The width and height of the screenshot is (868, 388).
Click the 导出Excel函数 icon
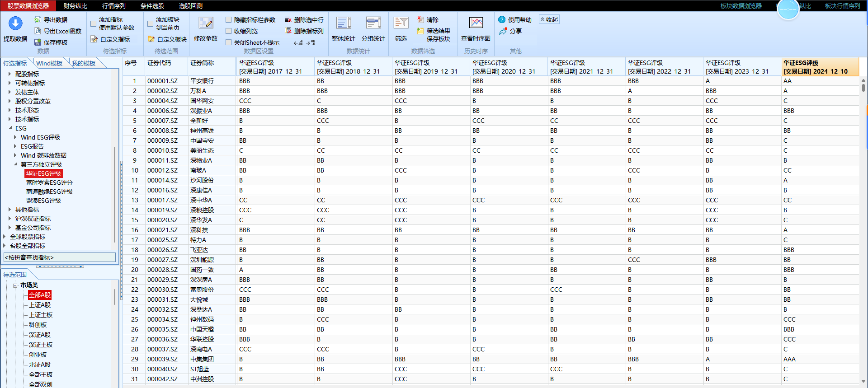coord(38,31)
